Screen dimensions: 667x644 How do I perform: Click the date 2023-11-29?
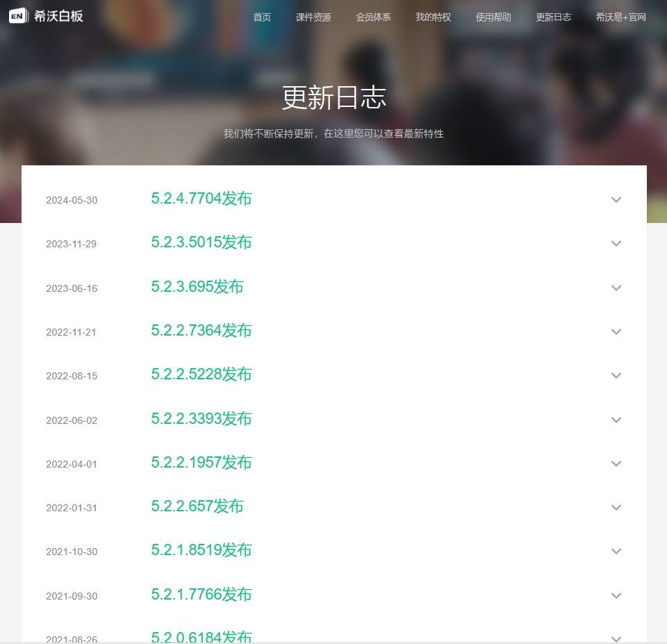click(x=72, y=244)
